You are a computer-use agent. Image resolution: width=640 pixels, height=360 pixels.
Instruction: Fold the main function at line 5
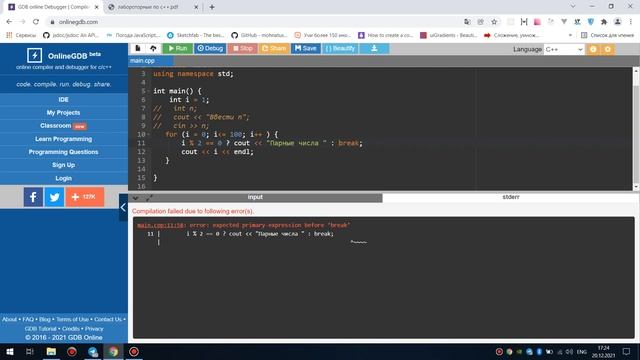[x=148, y=91]
